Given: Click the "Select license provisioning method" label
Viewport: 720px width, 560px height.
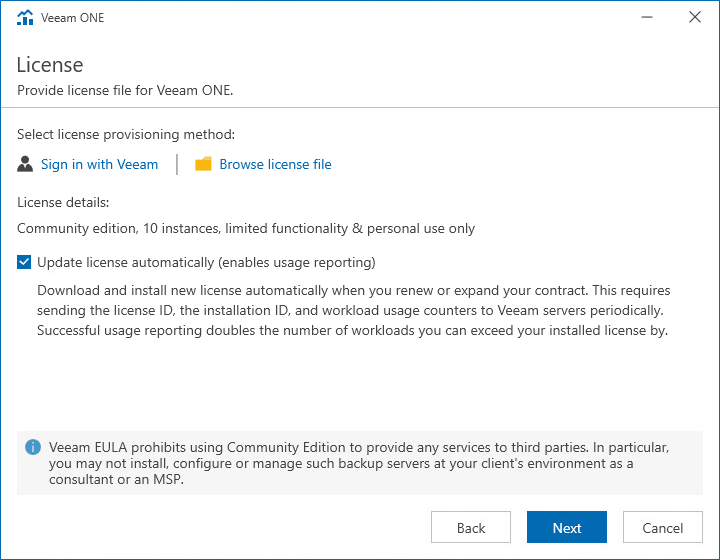Looking at the screenshot, I should (x=126, y=134).
